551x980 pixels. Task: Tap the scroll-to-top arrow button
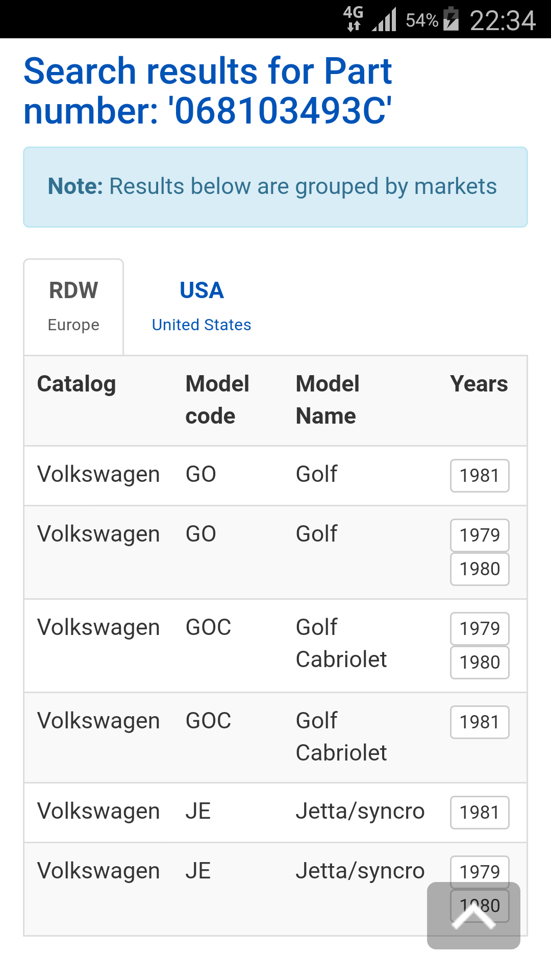[473, 916]
